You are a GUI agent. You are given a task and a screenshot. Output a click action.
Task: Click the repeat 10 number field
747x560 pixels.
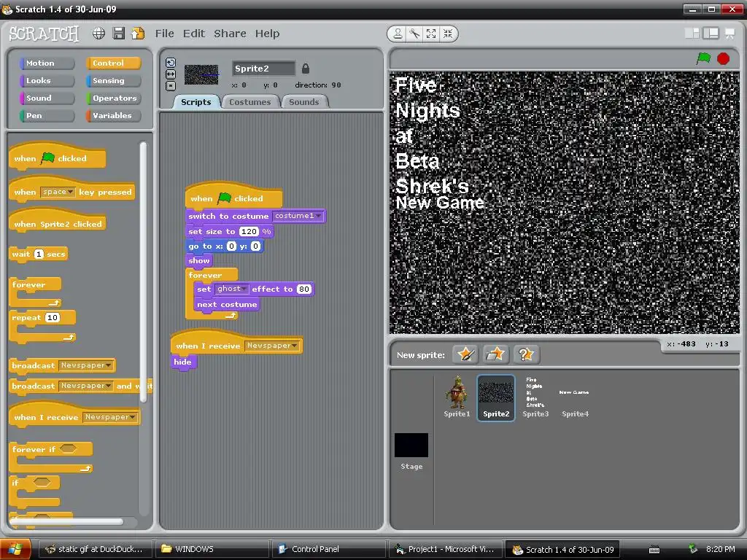point(53,318)
